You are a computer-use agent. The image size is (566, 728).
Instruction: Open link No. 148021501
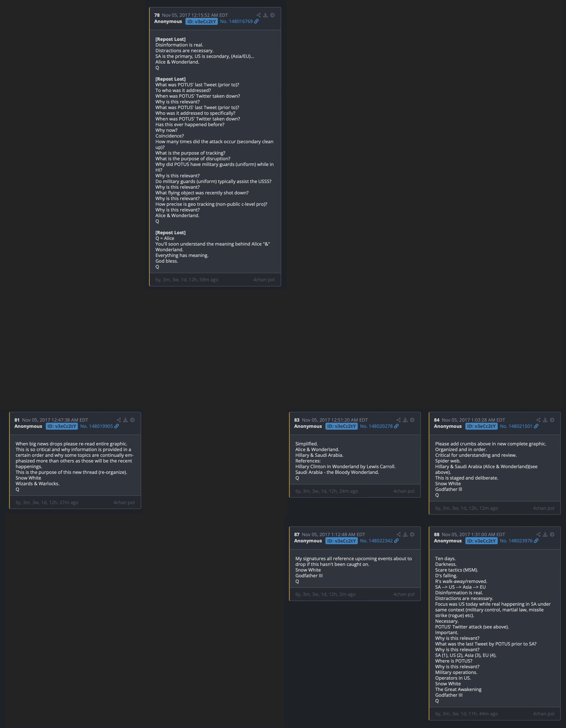pos(516,426)
